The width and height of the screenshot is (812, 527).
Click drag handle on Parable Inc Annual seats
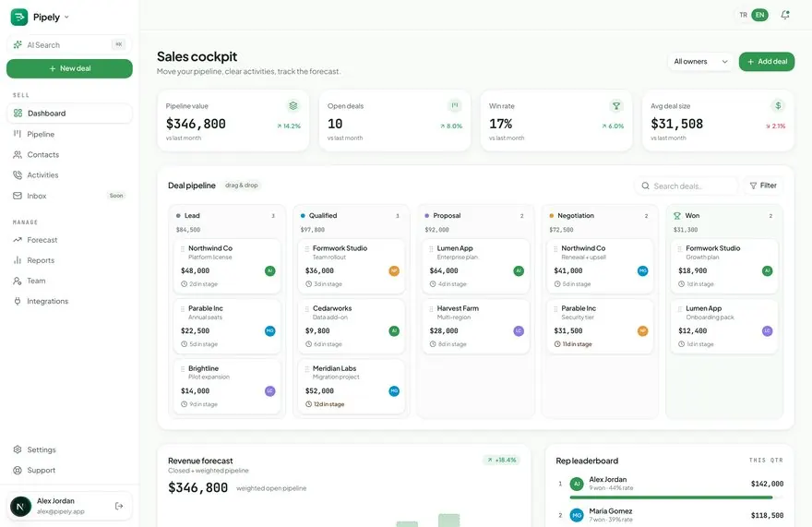[x=183, y=309]
